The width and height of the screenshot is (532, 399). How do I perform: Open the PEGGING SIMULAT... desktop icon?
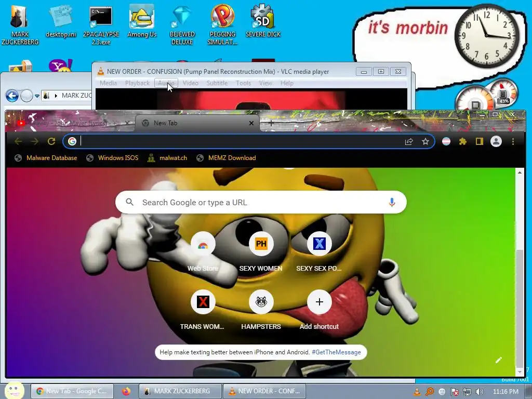pos(222,24)
